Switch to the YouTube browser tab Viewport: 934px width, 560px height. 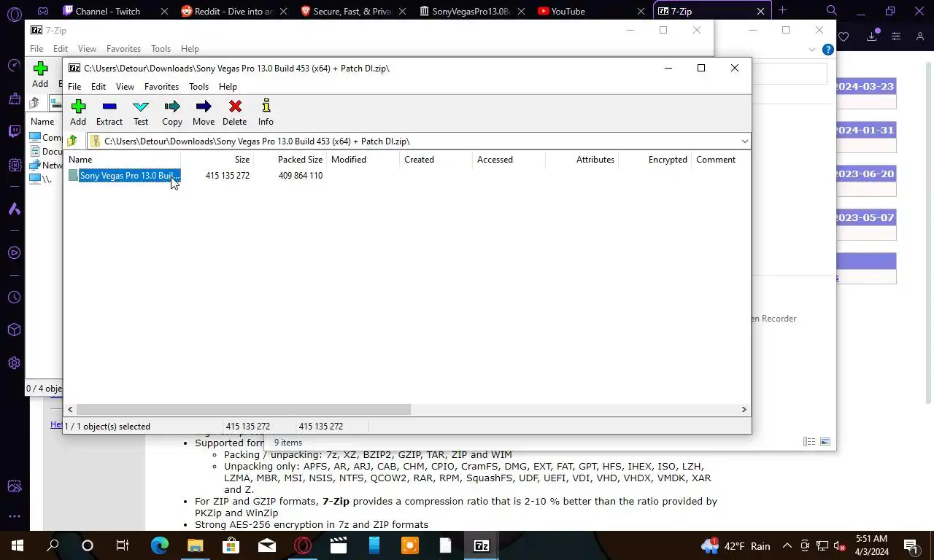pyautogui.click(x=568, y=11)
